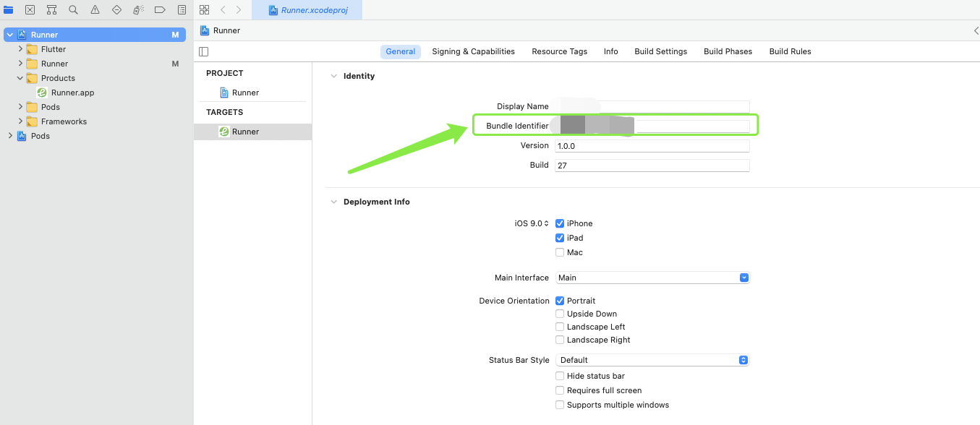This screenshot has width=980, height=425.
Task: Click the related items grid icon
Action: [204, 10]
